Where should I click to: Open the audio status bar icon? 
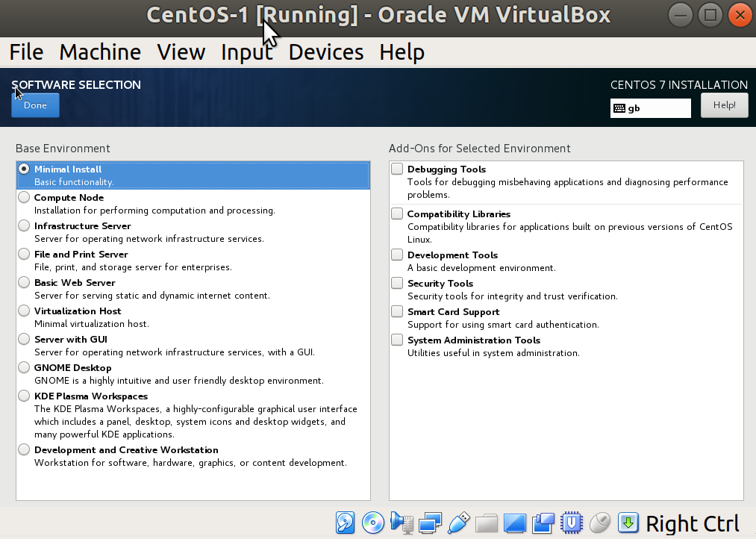[402, 523]
